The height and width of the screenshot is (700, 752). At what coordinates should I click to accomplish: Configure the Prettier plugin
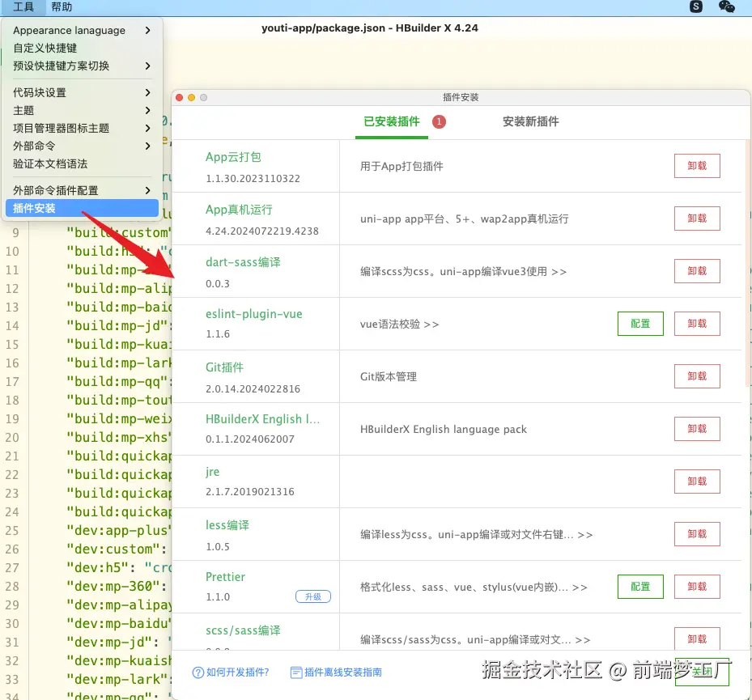(640, 587)
